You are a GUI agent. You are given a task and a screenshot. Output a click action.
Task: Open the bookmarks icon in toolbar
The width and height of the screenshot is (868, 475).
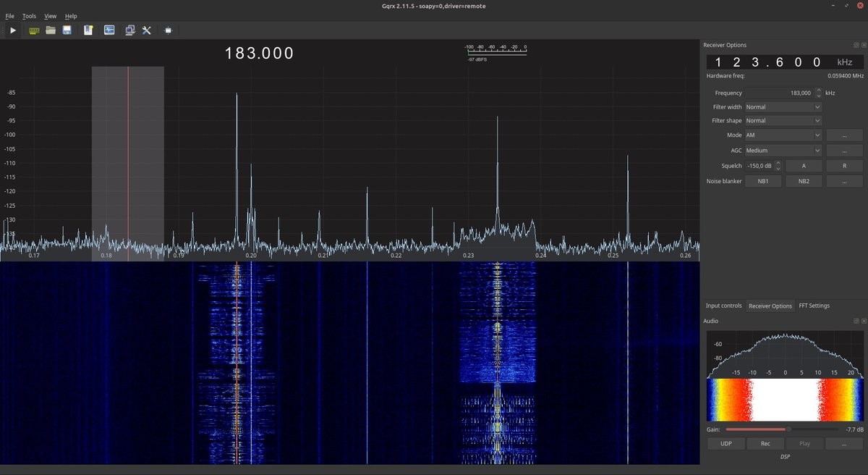(x=88, y=30)
